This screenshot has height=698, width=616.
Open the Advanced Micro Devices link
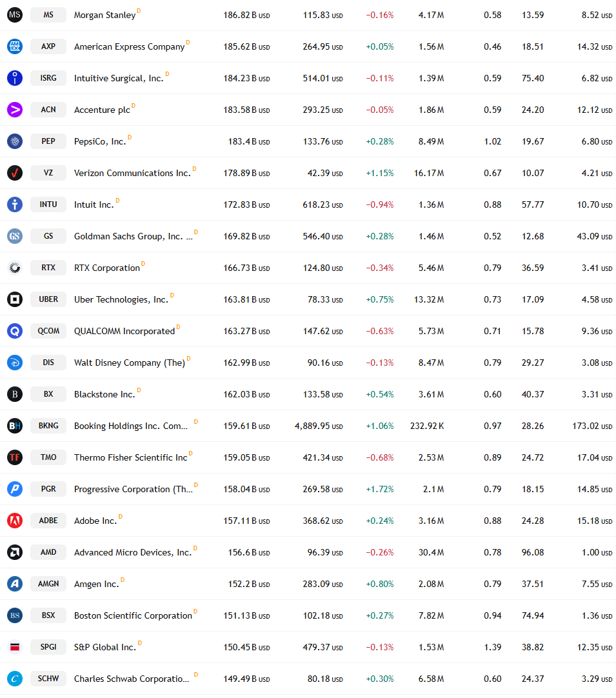point(133,552)
